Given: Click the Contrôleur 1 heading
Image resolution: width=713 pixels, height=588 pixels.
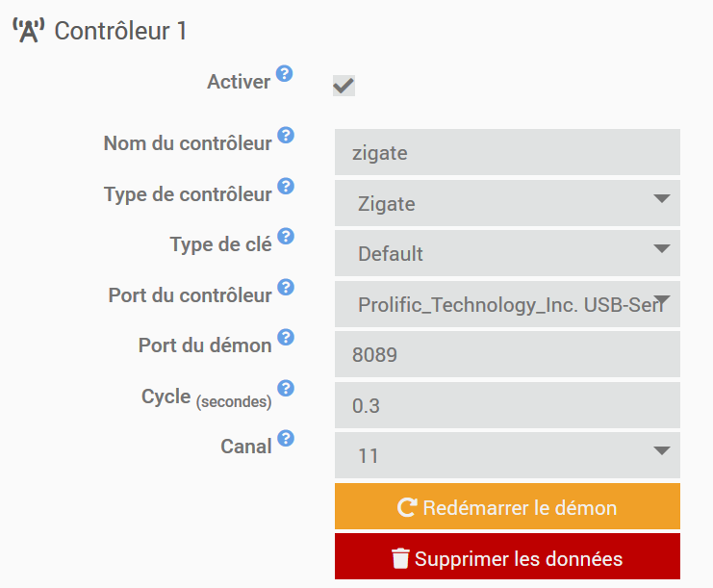Looking at the screenshot, I should click(120, 31).
